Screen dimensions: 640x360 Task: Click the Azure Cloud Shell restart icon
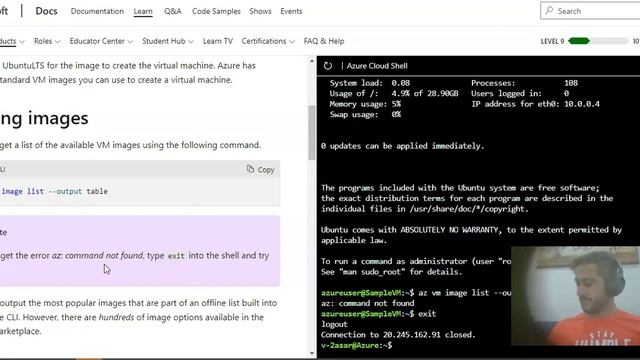coord(328,66)
